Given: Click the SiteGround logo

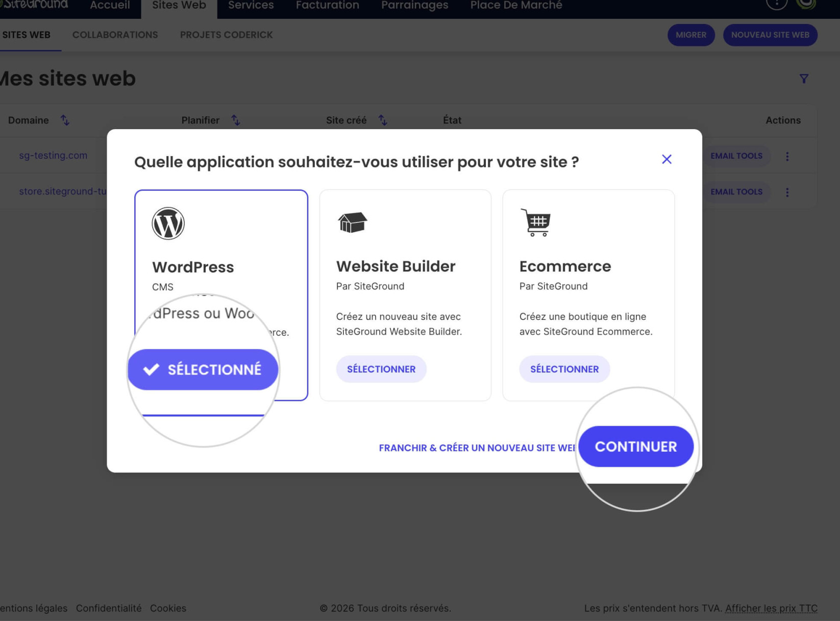Looking at the screenshot, I should [x=34, y=5].
